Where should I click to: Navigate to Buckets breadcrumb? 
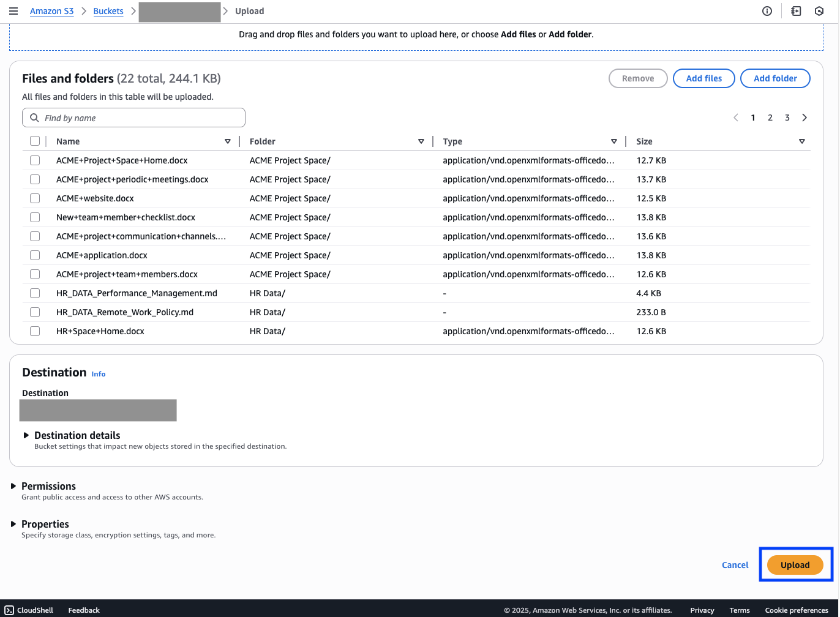click(108, 11)
